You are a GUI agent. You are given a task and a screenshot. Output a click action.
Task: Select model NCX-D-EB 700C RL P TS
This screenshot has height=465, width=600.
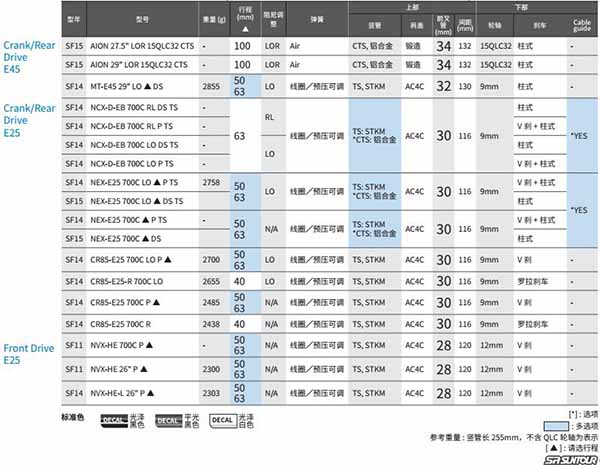[131, 126]
